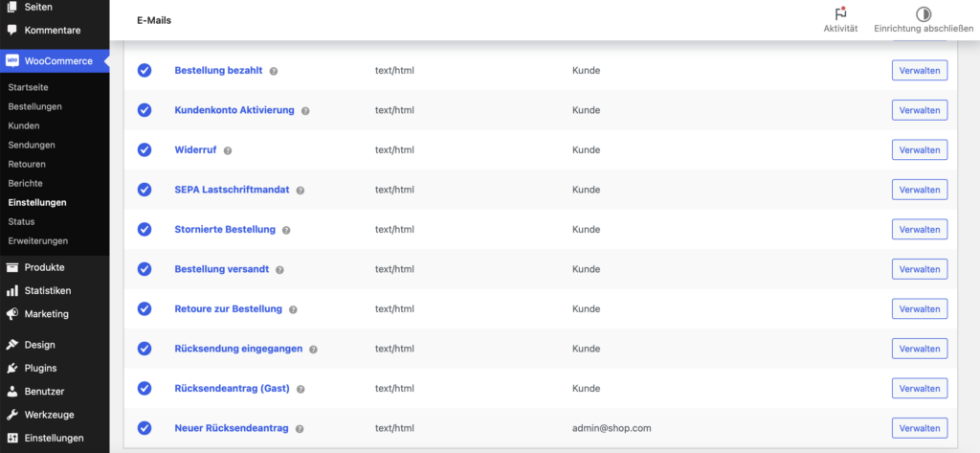Open Sendungen submenu item

32,146
